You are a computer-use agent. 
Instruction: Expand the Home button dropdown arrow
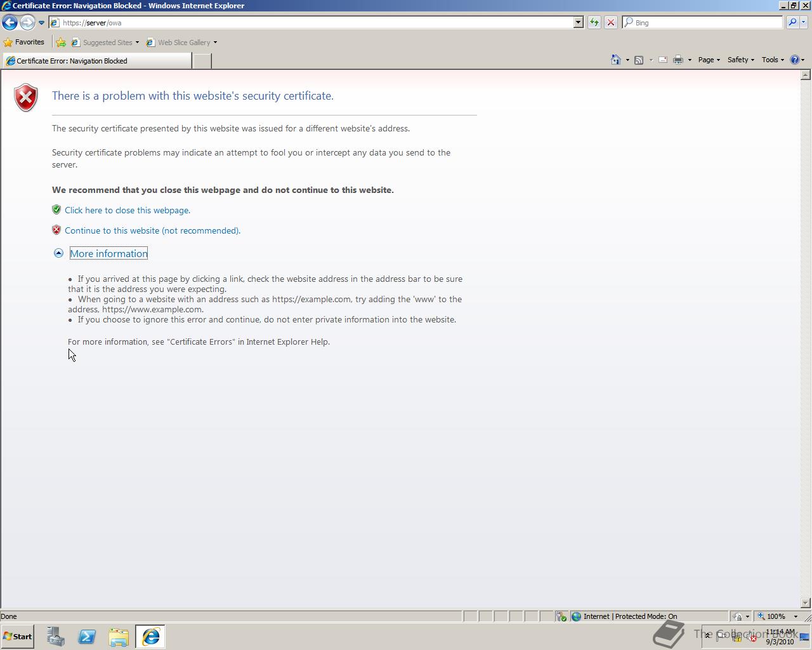click(x=627, y=60)
